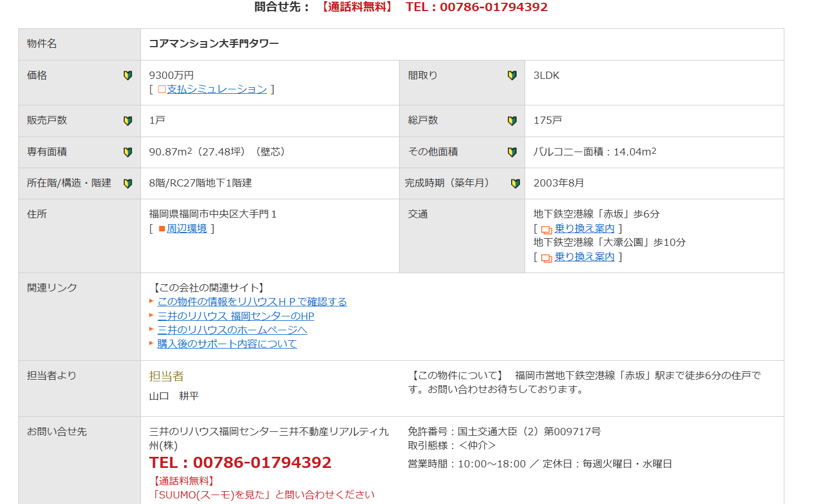The width and height of the screenshot is (816, 504).
Task: Click the icon beside 所在階/構造・階建
Action: [128, 183]
